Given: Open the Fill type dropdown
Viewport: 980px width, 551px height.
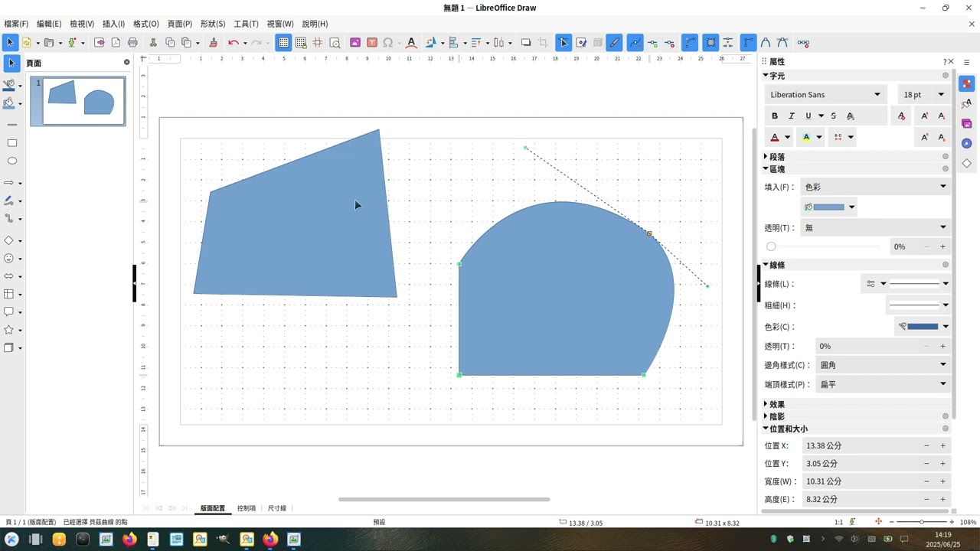Looking at the screenshot, I should click(x=874, y=187).
